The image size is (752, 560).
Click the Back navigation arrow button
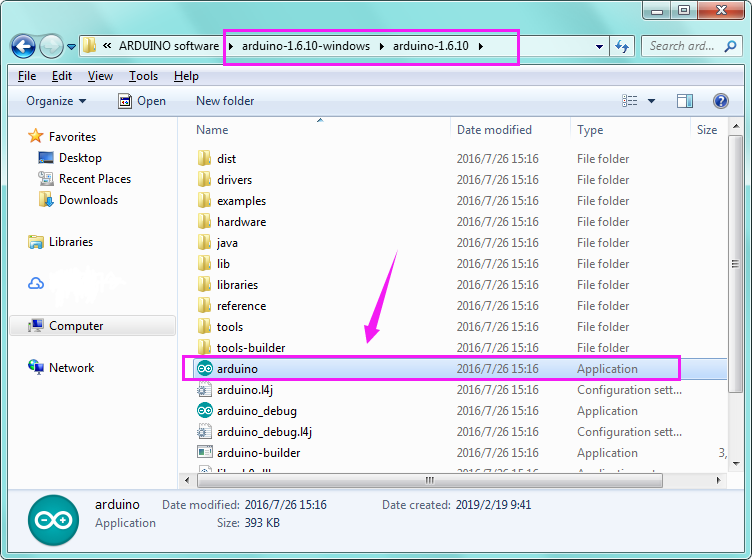click(23, 47)
